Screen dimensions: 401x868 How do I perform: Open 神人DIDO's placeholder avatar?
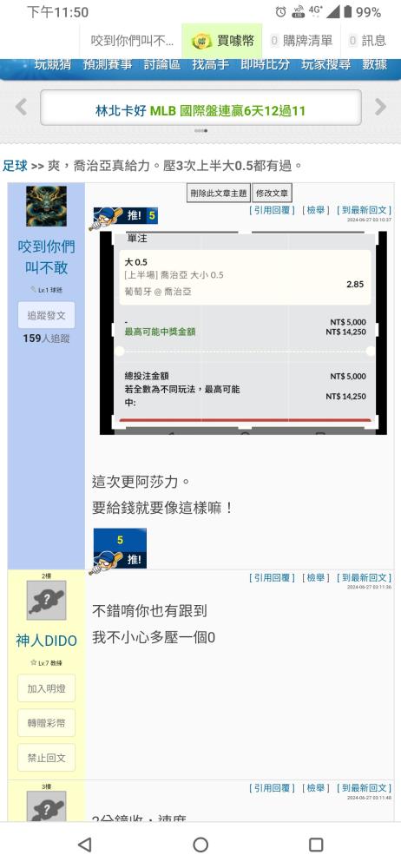click(46, 600)
